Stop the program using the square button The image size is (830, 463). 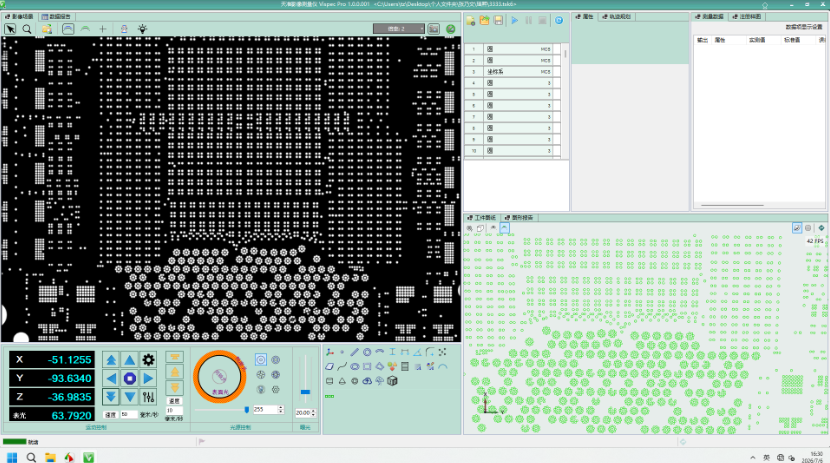point(542,21)
